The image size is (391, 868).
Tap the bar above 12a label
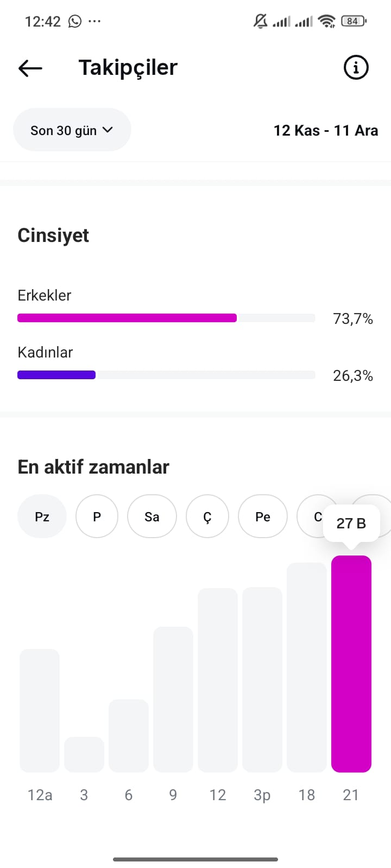(40, 711)
